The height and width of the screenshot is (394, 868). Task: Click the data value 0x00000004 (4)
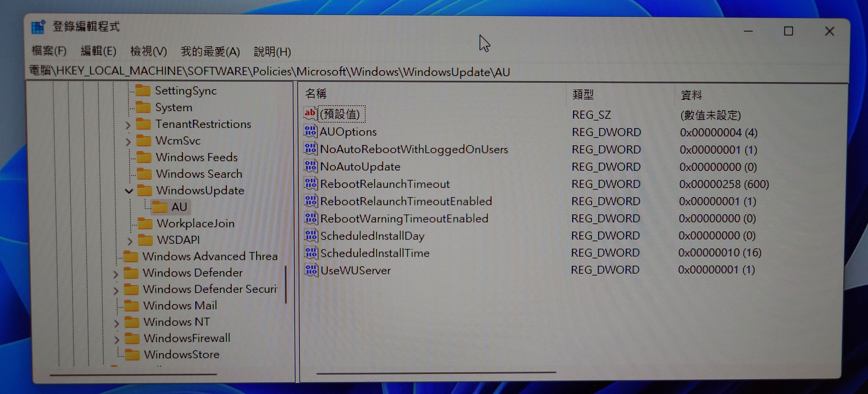719,132
